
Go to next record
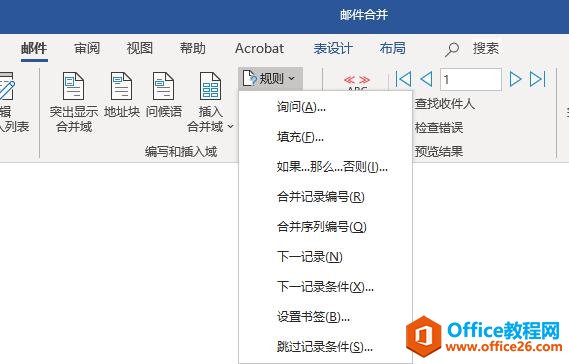click(x=515, y=79)
